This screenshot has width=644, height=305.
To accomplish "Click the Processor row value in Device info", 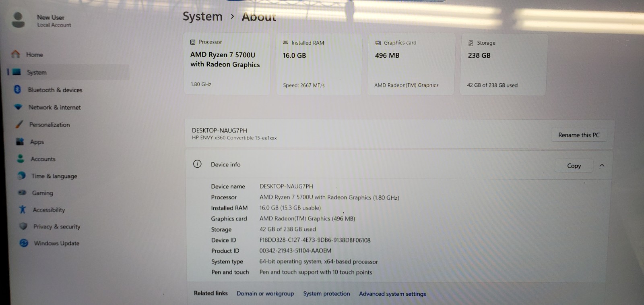I will tap(329, 197).
